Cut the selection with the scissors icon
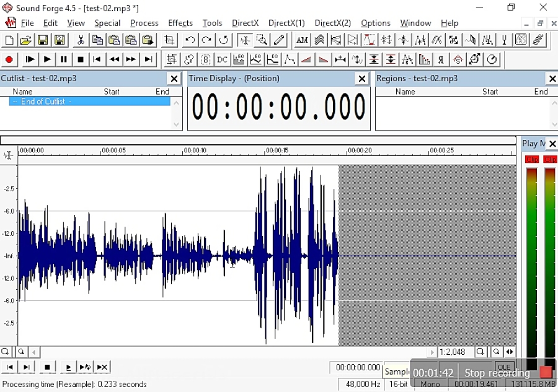 (x=81, y=40)
